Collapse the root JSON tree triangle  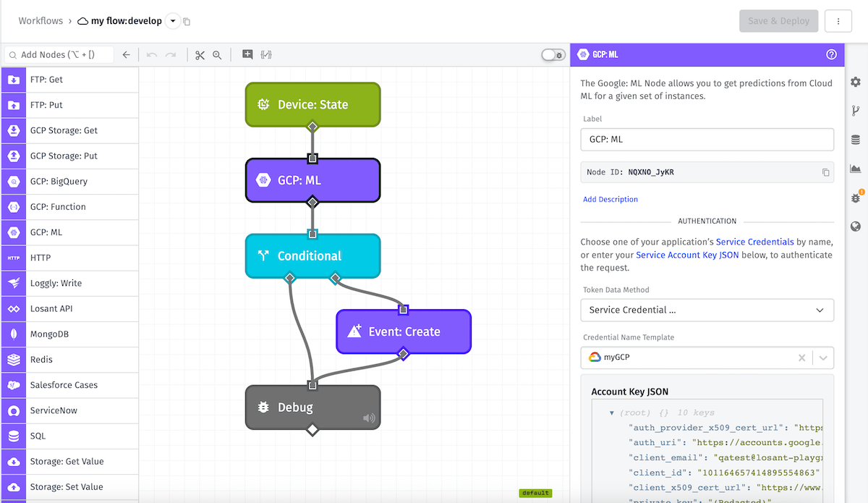611,413
